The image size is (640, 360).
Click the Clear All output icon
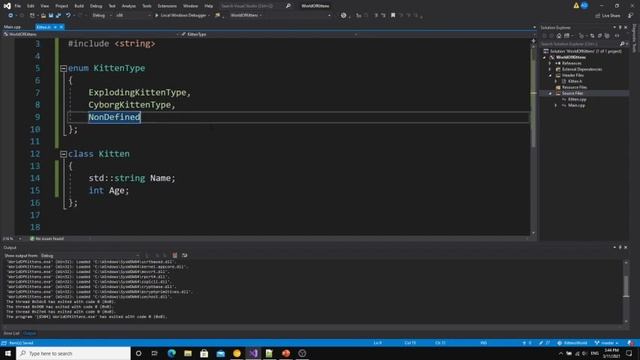[175, 256]
